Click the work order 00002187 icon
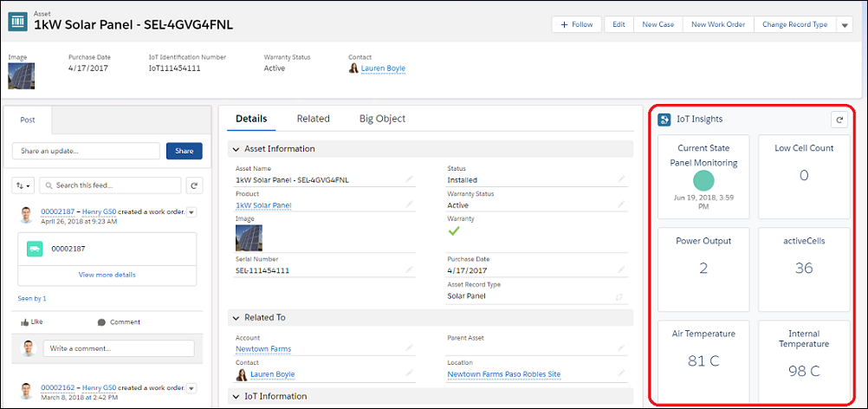Image resolution: width=868 pixels, height=409 pixels. click(x=35, y=249)
